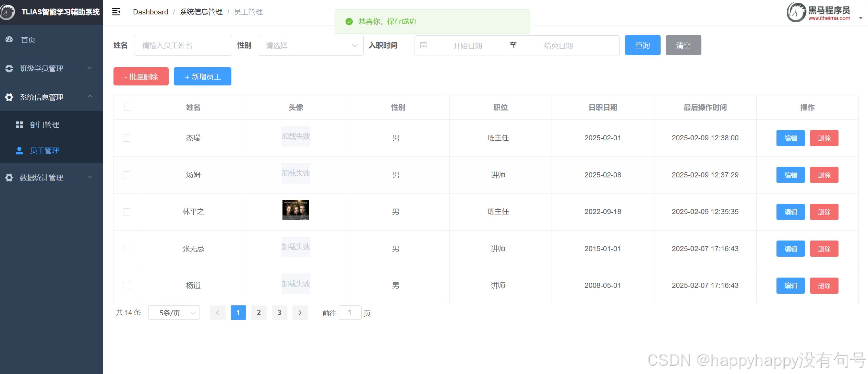Go to next page with right arrow
868x374 pixels.
(300, 313)
